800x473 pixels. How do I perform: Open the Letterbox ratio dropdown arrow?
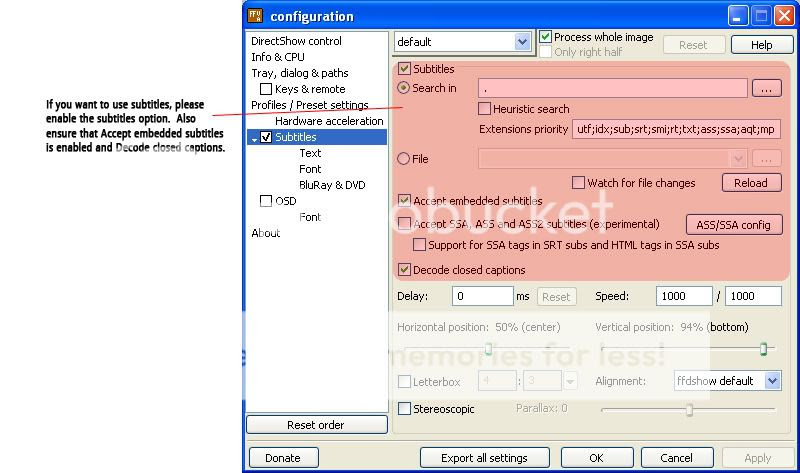(570, 381)
